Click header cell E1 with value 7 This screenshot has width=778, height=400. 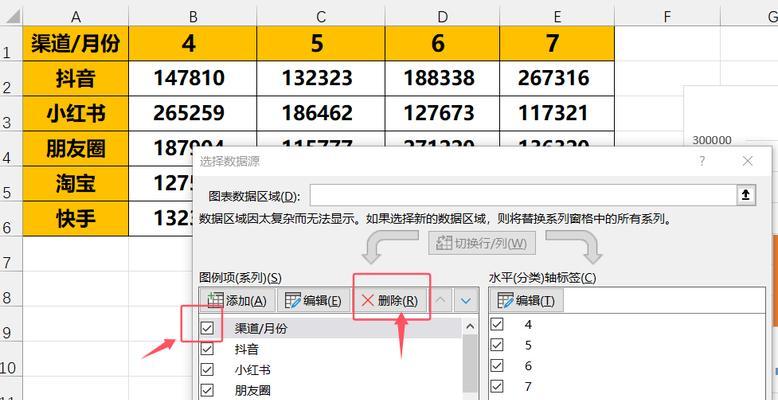pos(557,44)
